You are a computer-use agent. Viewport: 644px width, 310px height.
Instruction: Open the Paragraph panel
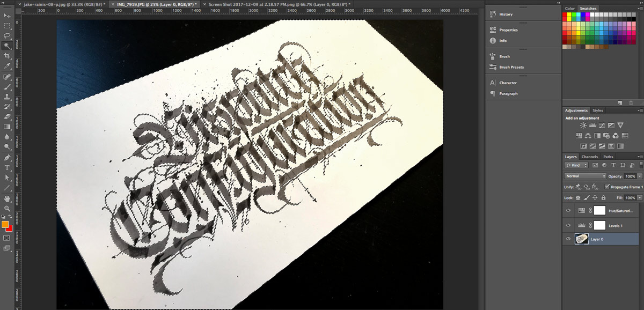click(508, 93)
